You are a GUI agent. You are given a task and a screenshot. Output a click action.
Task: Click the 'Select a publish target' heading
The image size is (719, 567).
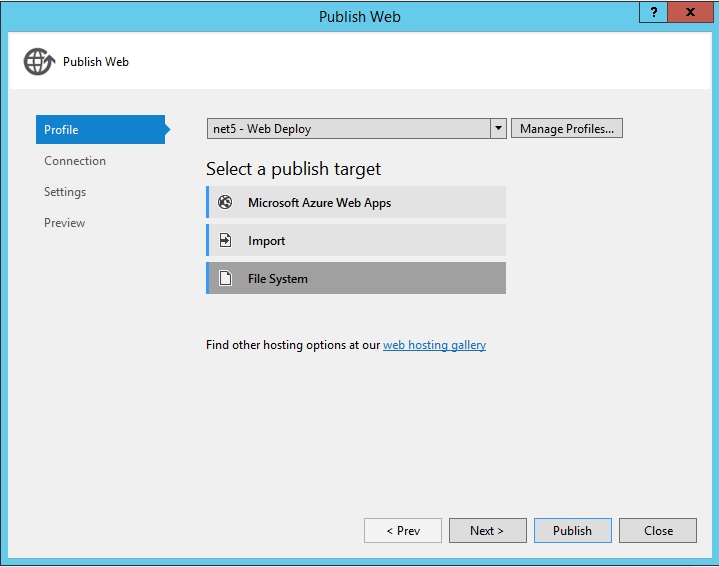pos(293,169)
